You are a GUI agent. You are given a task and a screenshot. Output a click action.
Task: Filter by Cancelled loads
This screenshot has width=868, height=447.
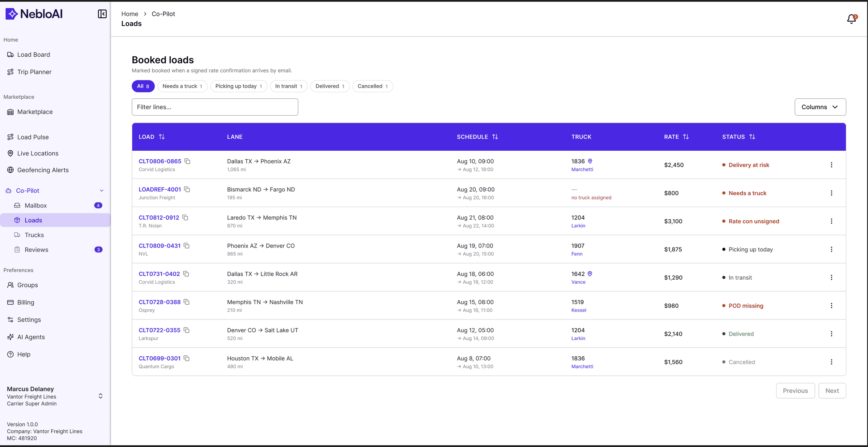click(373, 86)
